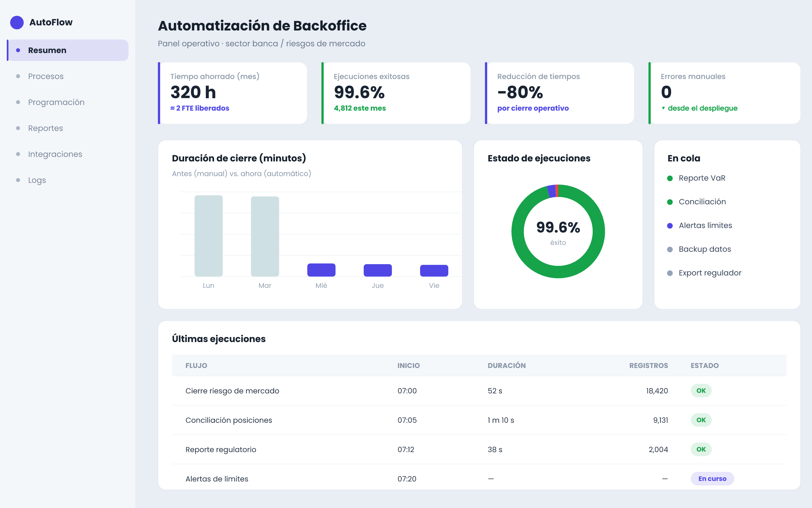
Task: Go to Procesos in the sidebar
Action: click(68, 76)
